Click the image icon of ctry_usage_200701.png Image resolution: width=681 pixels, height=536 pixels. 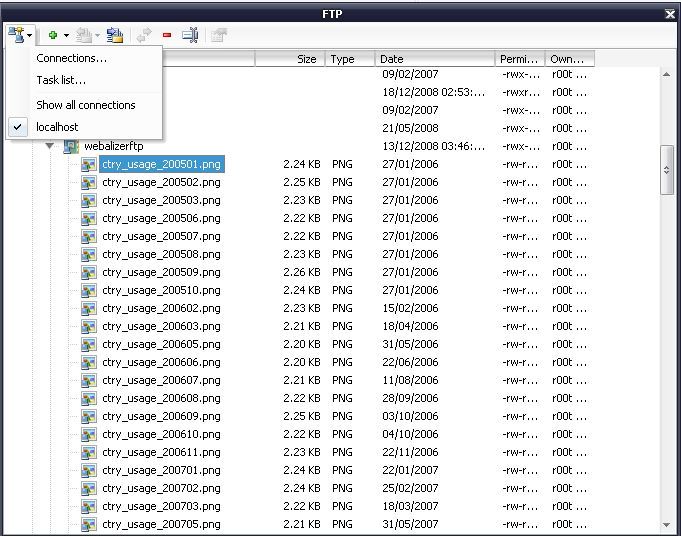click(89, 471)
